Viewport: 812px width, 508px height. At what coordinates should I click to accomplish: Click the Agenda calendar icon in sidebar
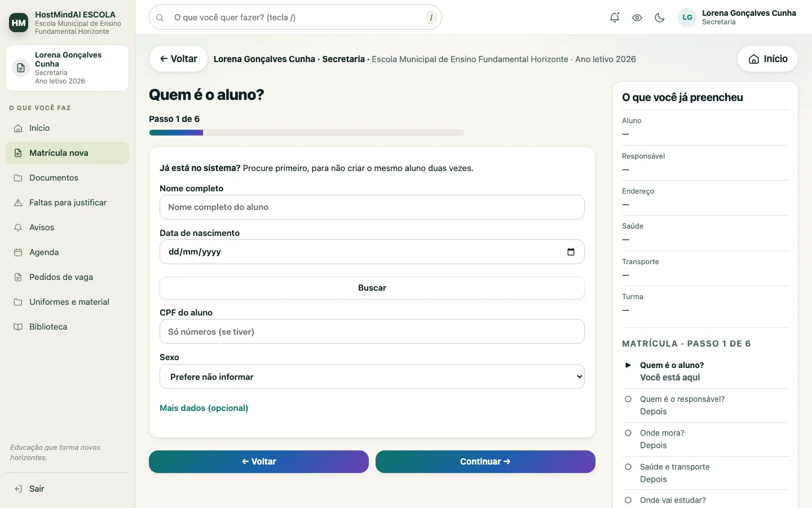pyautogui.click(x=18, y=252)
